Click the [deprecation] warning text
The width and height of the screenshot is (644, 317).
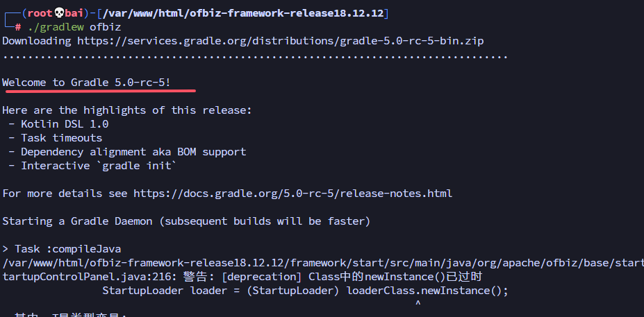pyautogui.click(x=264, y=277)
